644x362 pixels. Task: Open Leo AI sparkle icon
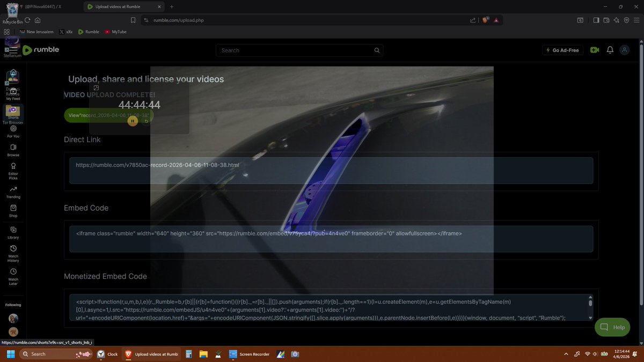point(617,20)
